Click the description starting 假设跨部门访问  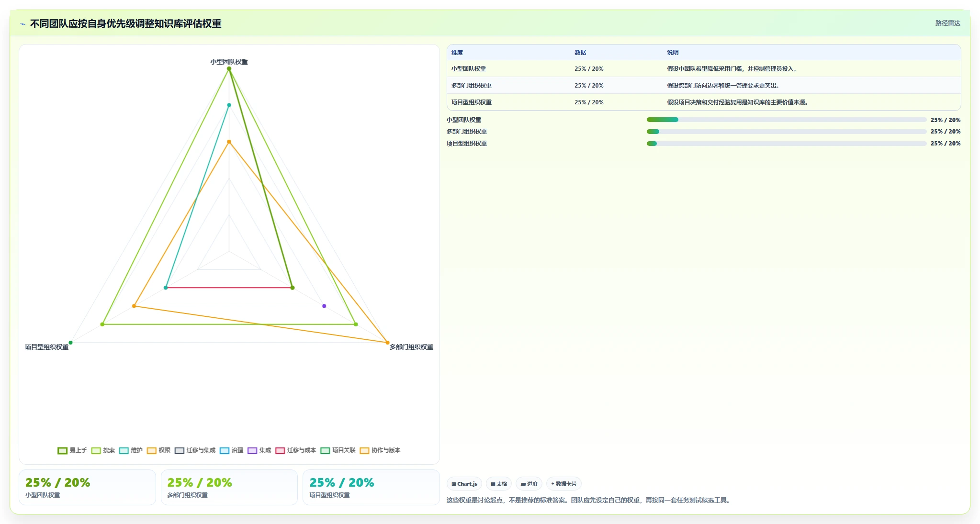pos(723,86)
